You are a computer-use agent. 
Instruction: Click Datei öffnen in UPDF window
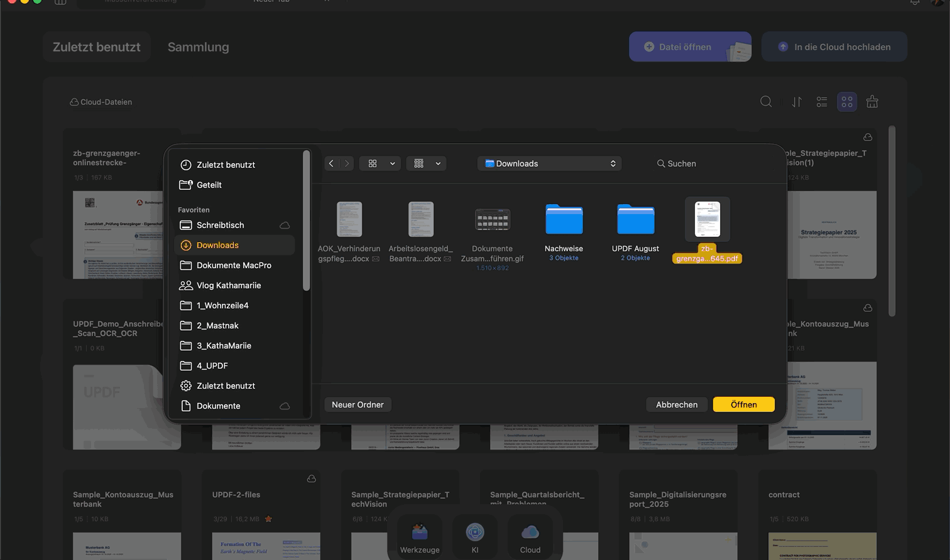[690, 46]
